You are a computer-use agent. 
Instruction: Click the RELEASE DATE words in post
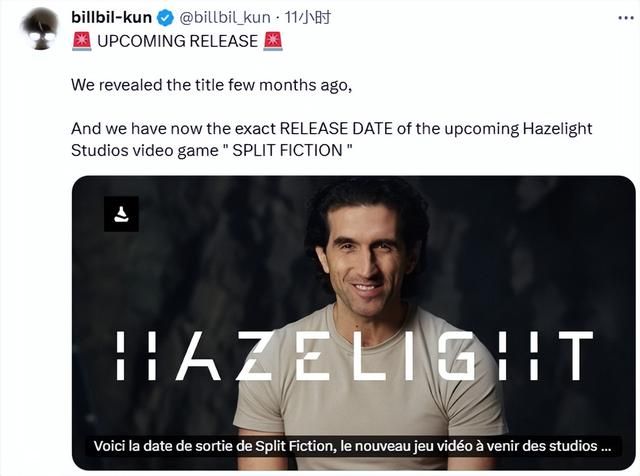point(336,129)
